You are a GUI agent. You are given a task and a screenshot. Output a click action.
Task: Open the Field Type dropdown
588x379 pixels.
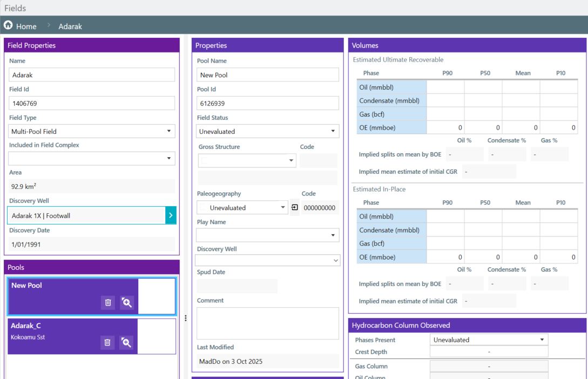pos(169,131)
